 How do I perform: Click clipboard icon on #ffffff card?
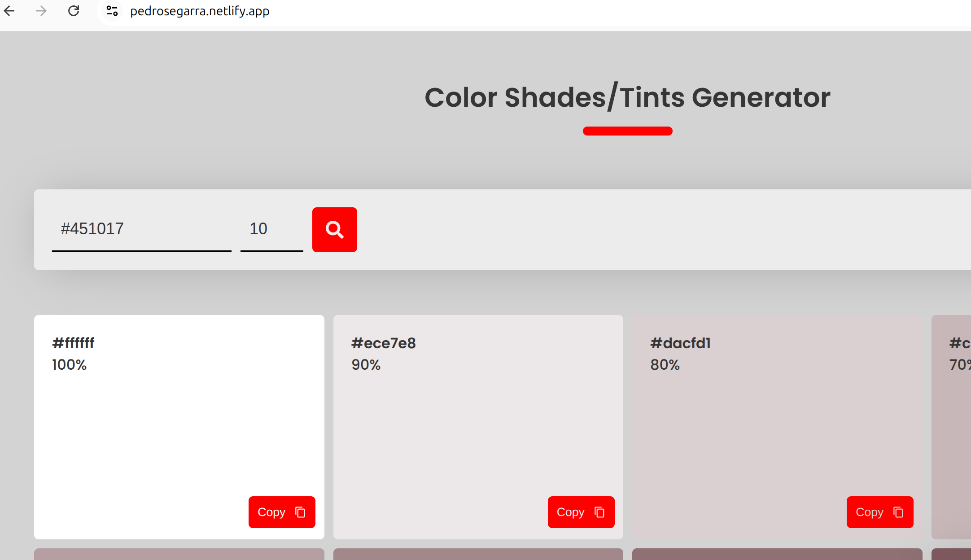(300, 512)
